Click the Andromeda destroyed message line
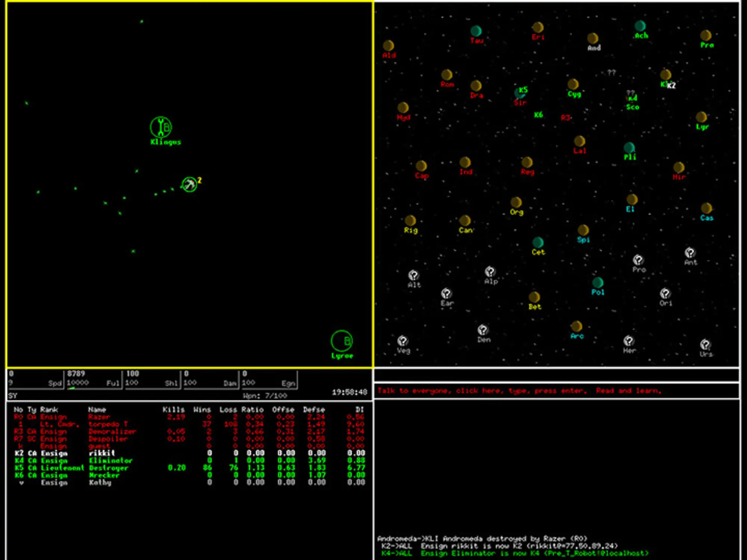 tap(482, 539)
